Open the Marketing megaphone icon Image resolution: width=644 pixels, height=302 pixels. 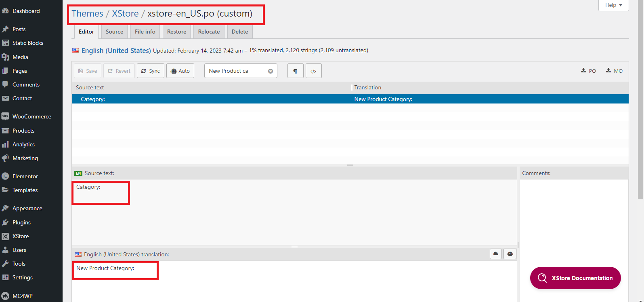5,158
